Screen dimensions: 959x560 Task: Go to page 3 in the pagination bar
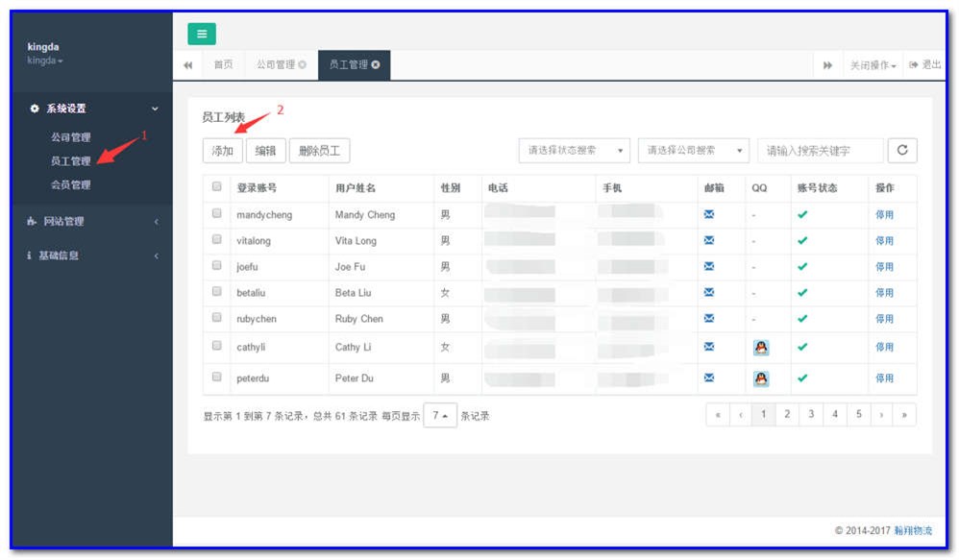tap(811, 414)
